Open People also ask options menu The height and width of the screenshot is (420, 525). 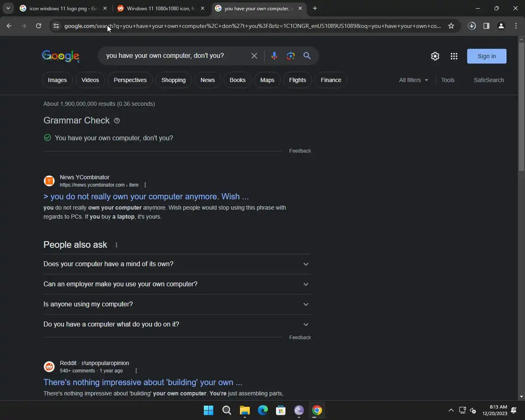click(x=116, y=245)
